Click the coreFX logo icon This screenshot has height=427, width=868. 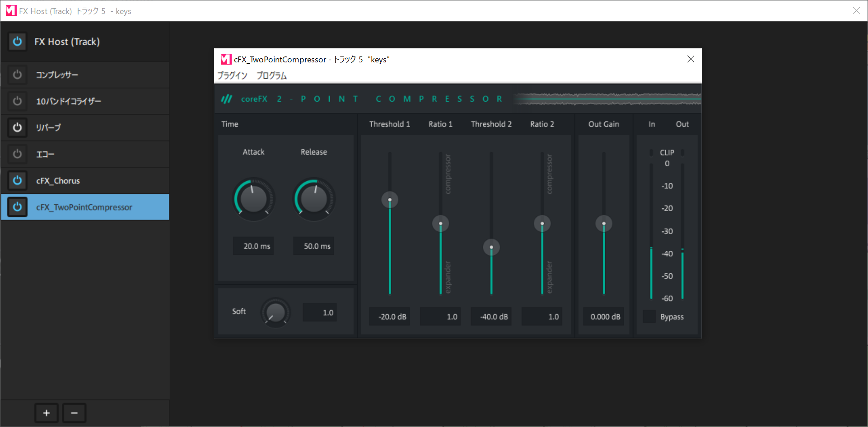(x=226, y=99)
